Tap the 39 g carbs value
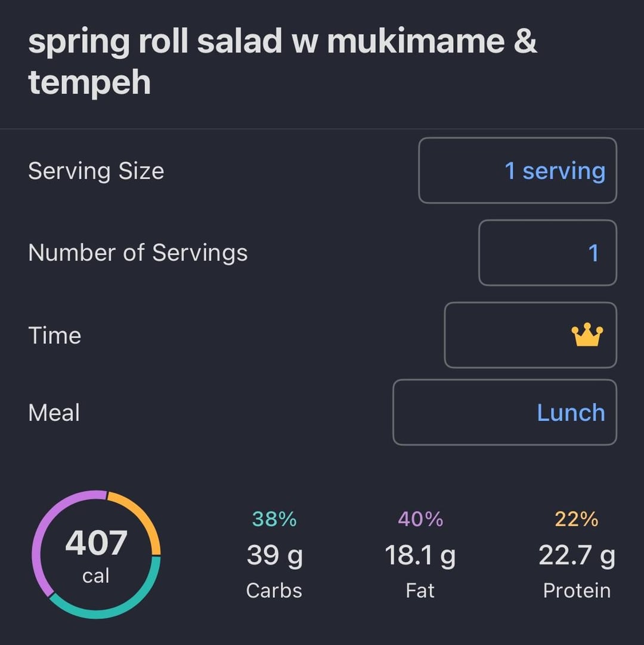The image size is (644, 645). coord(274,556)
